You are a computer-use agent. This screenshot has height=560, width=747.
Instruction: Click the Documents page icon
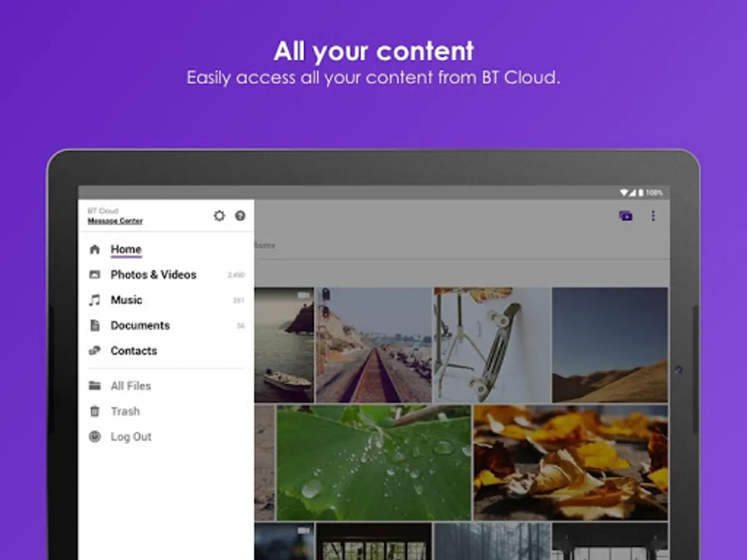pyautogui.click(x=95, y=325)
